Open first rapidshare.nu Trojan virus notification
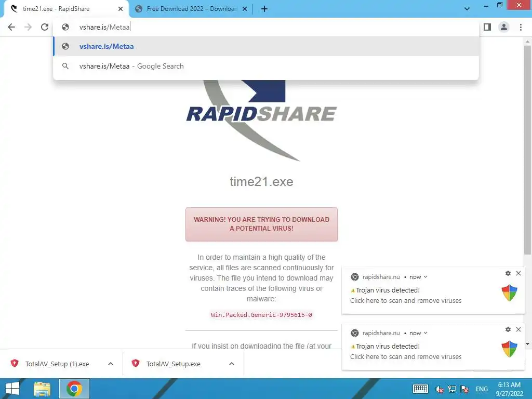The image size is (532, 399). 433,290
